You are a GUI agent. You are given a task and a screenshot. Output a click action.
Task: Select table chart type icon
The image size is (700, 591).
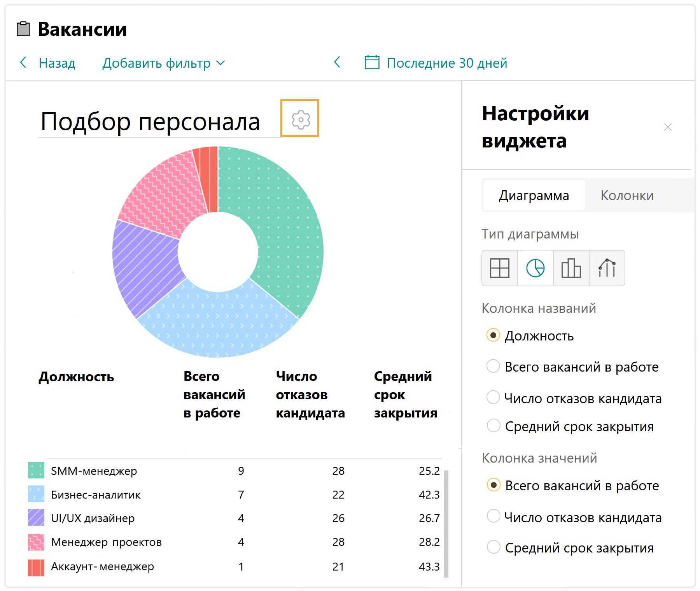click(x=499, y=268)
